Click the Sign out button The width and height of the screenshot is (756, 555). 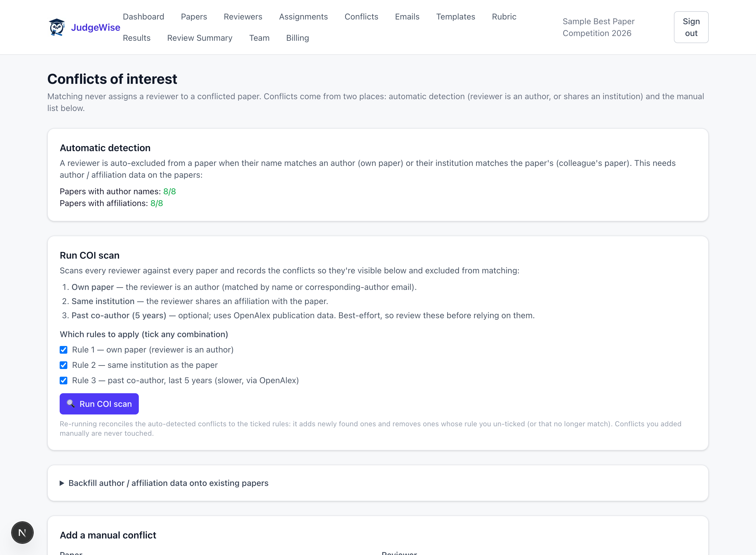click(x=691, y=27)
